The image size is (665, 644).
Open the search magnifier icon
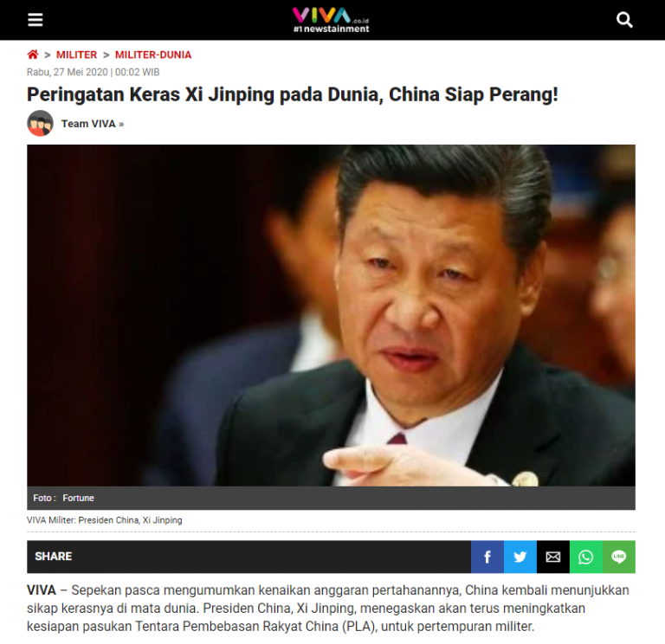click(x=624, y=20)
